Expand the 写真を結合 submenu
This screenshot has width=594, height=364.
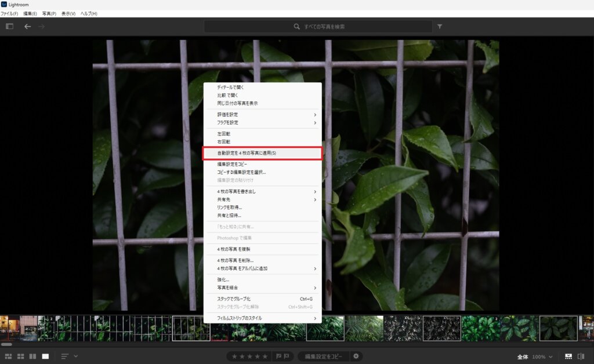pos(263,288)
